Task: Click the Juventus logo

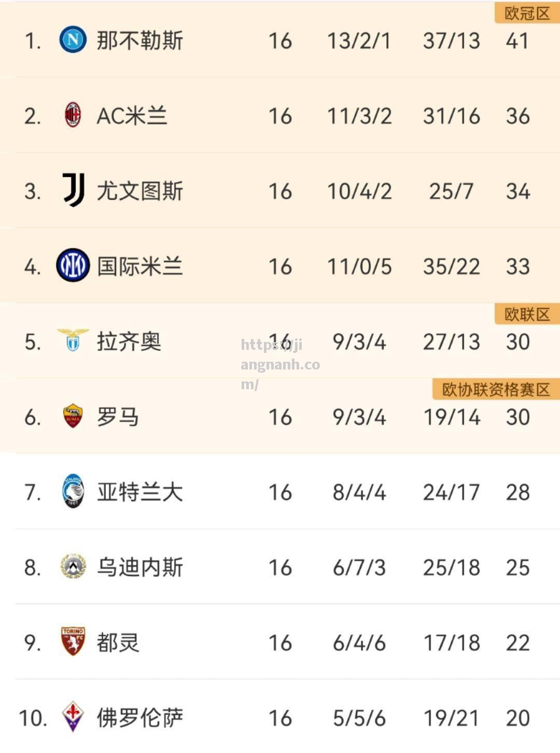Action: point(74,190)
